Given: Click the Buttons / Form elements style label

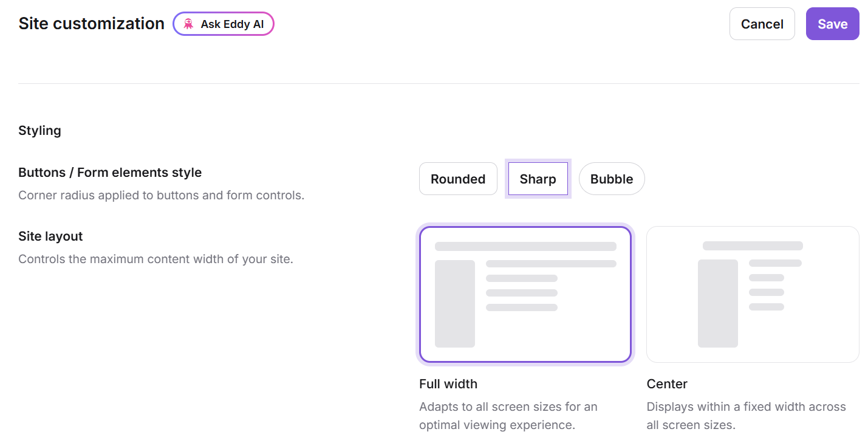Looking at the screenshot, I should click(x=110, y=173).
